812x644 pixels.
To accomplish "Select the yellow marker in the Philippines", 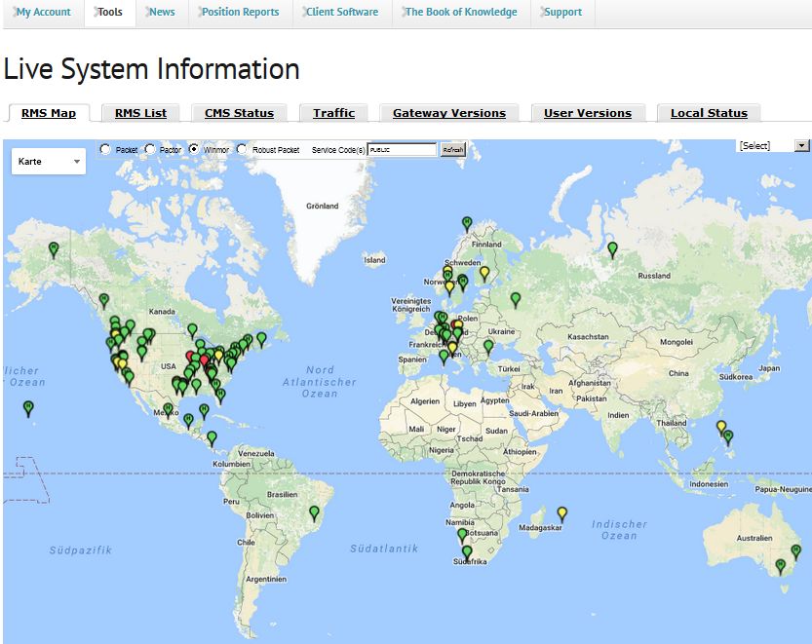I will pos(721,427).
